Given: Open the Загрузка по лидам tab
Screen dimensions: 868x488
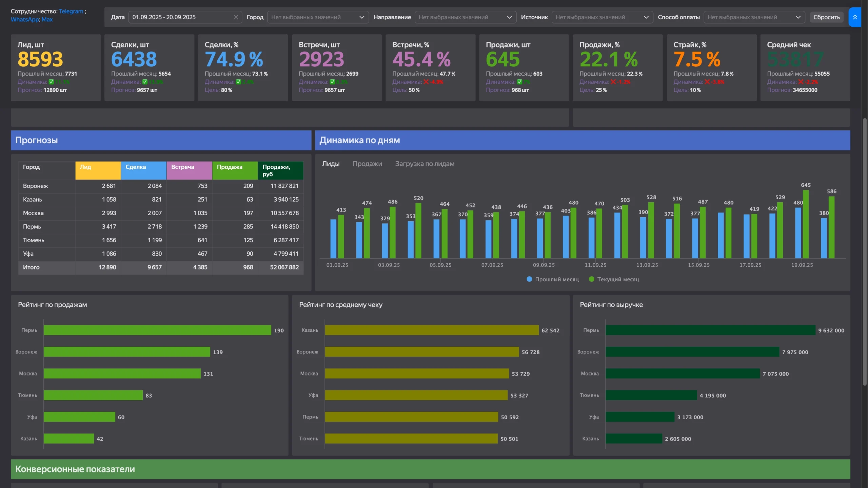Looking at the screenshot, I should [x=425, y=164].
